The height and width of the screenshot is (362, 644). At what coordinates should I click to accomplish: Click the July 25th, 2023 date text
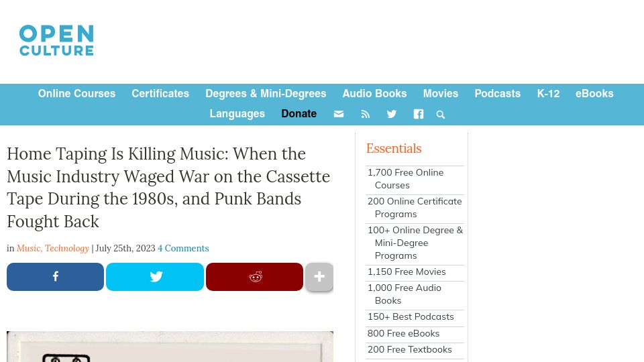point(125,248)
